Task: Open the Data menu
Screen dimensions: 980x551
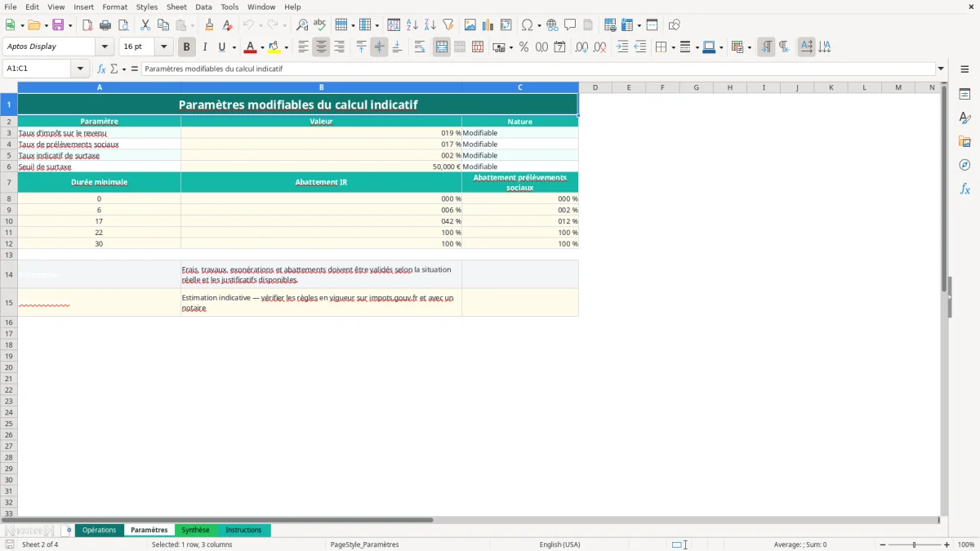Action: (x=203, y=7)
